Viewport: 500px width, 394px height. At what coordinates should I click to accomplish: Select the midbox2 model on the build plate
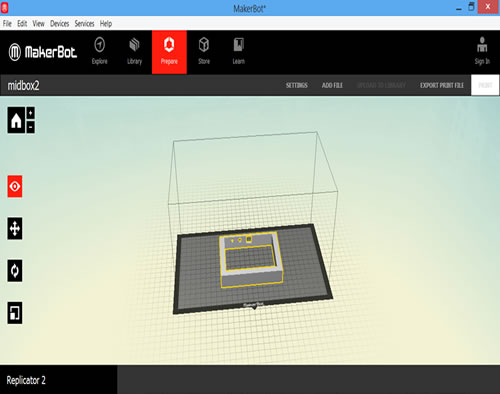pos(251,261)
